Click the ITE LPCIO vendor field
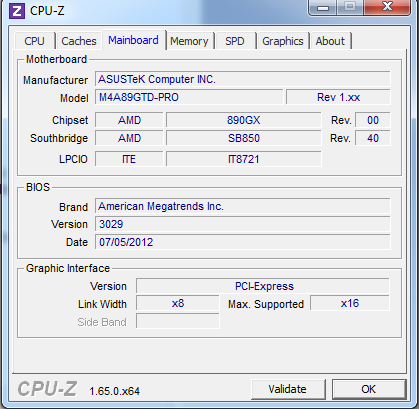Image resolution: width=419 pixels, height=409 pixels. point(129,159)
